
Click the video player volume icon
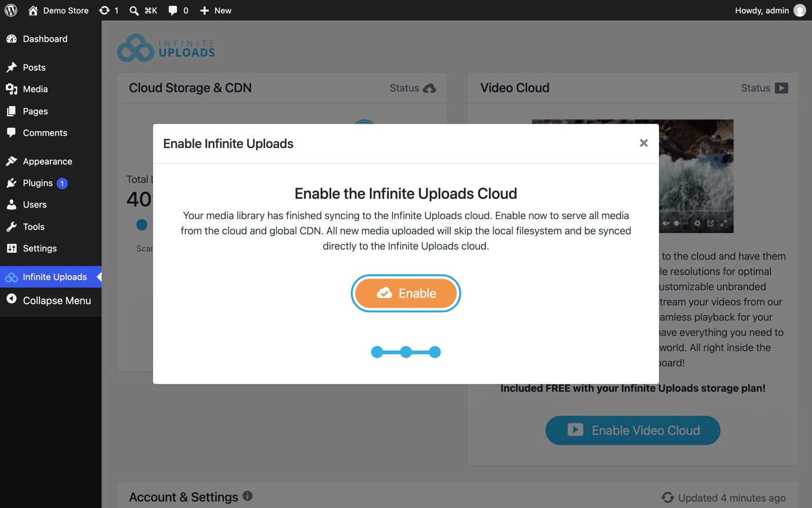coord(666,223)
